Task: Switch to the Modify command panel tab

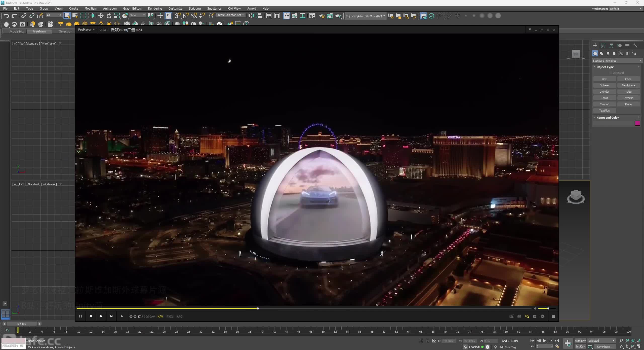Action: [603, 46]
